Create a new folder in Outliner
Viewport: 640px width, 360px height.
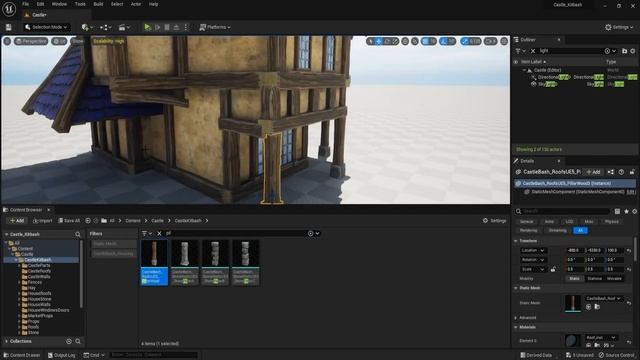point(624,51)
